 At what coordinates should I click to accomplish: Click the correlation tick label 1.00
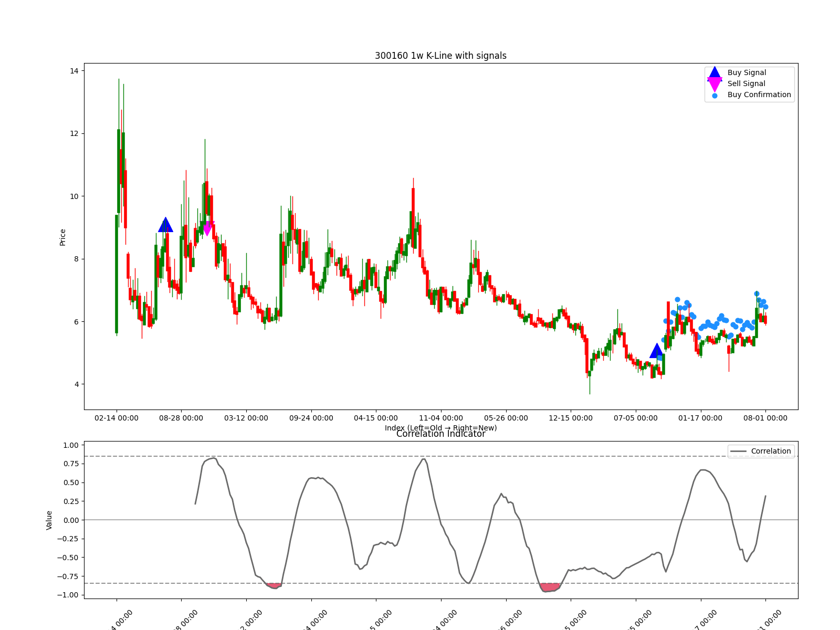(71, 446)
